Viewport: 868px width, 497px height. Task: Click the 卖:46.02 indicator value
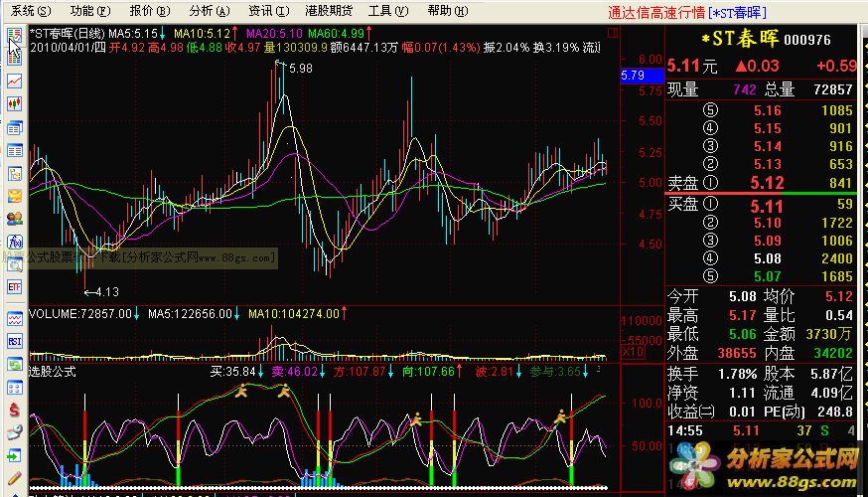tap(295, 372)
